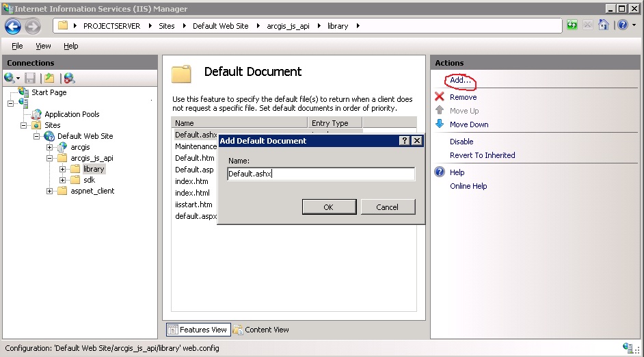Refresh page using green refresh icon

point(572,25)
